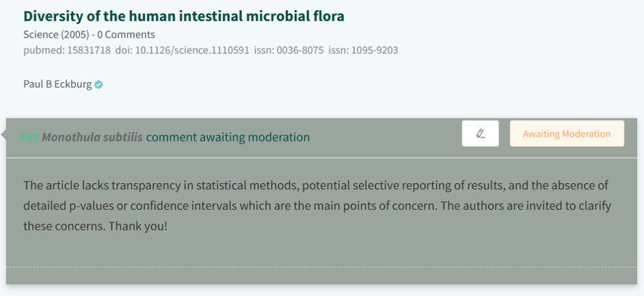This screenshot has width=644, height=296.
Task: Click the 'comment awaiting moderation' header text
Action: coord(228,137)
